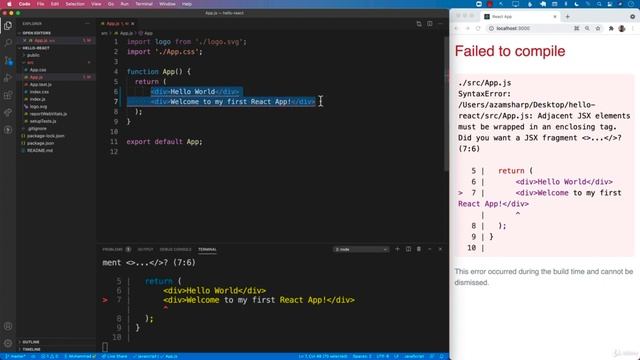Open the terminal selector dropdown

point(361,249)
